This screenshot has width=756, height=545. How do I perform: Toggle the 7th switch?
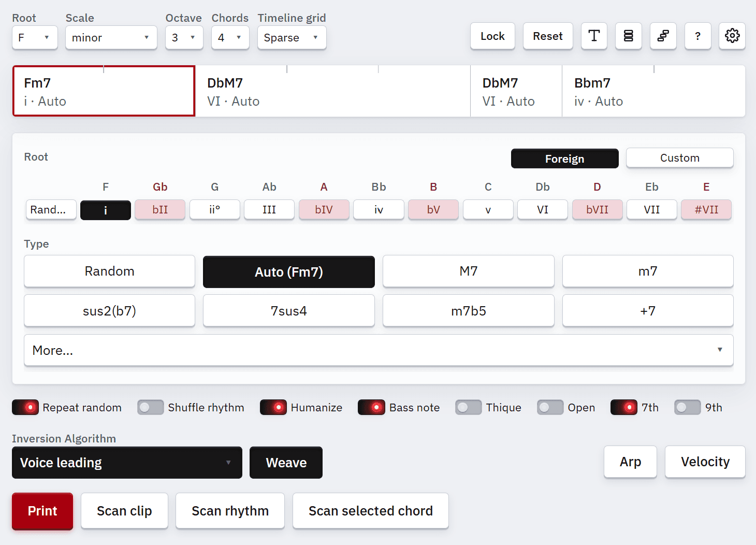[624, 408]
